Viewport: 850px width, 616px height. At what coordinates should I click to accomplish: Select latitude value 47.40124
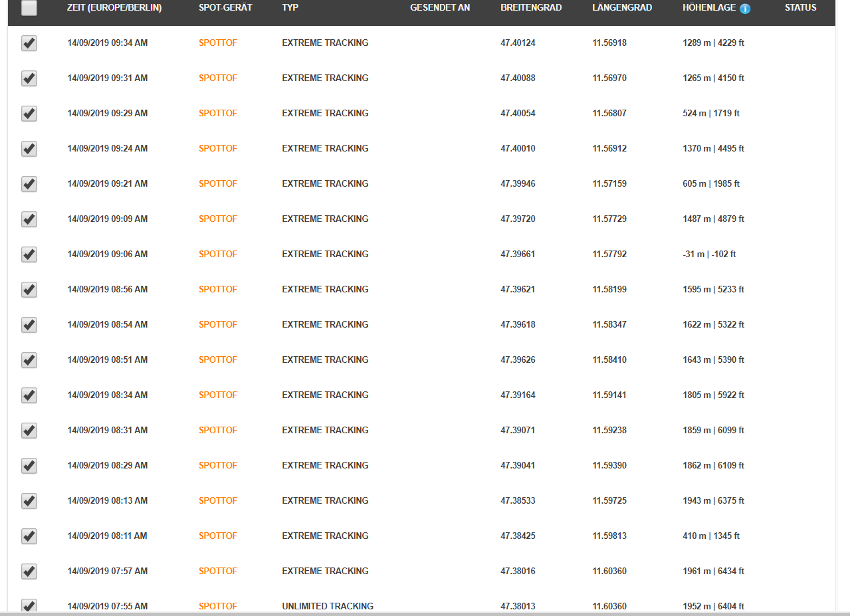click(x=518, y=43)
